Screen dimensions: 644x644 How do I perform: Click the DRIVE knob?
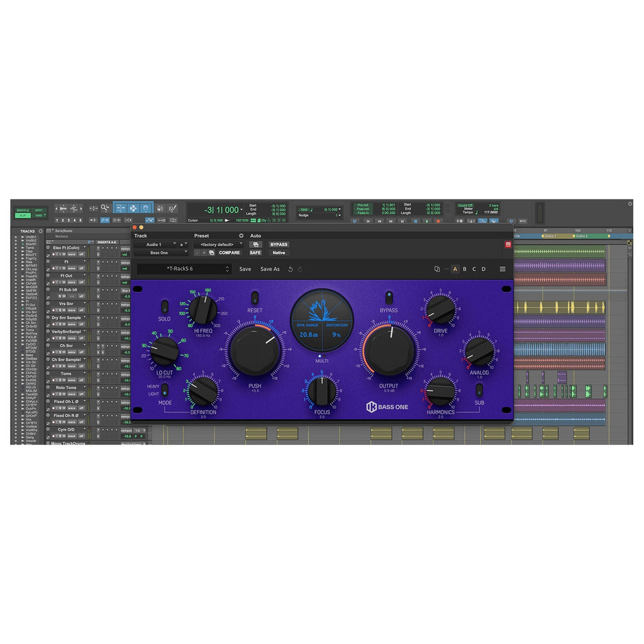click(x=441, y=309)
